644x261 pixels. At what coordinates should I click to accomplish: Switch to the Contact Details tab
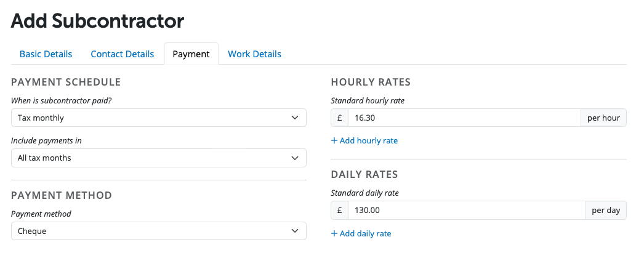pyautogui.click(x=122, y=54)
